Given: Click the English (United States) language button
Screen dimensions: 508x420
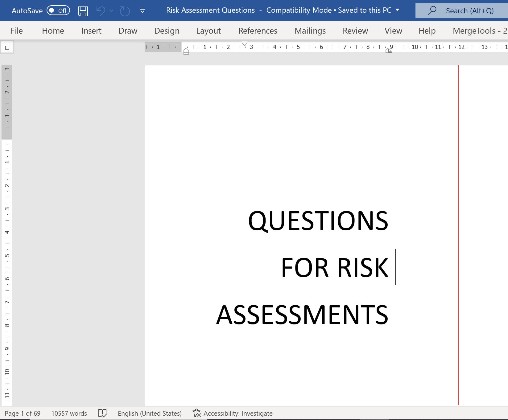Looking at the screenshot, I should tap(150, 413).
